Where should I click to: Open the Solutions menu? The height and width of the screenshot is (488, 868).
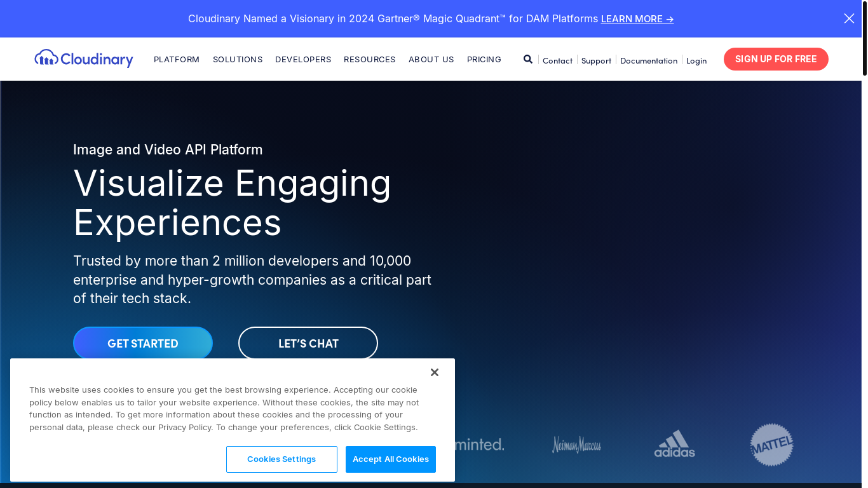coord(238,59)
